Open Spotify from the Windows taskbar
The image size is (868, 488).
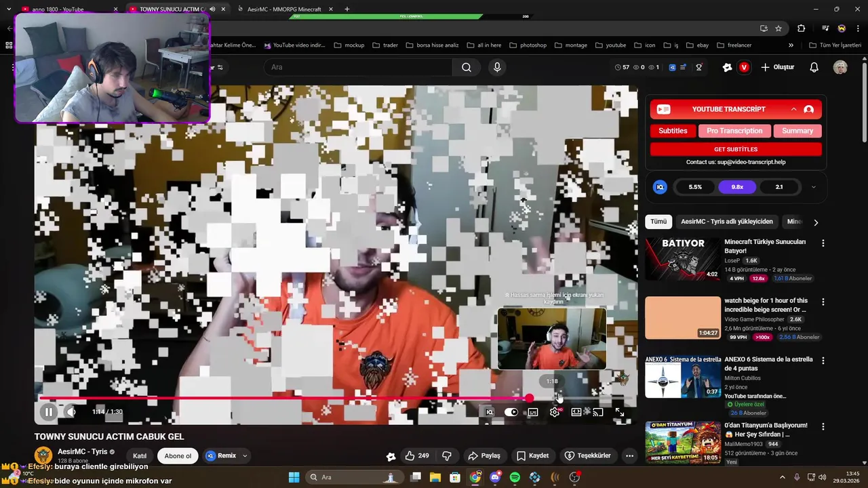[x=515, y=477]
